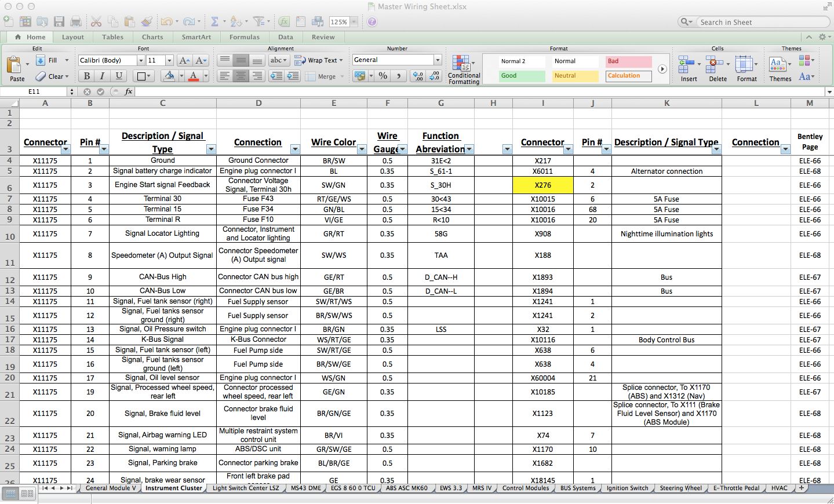This screenshot has height=504, width=834.
Task: Apply the Neutral cell style
Action: coord(575,76)
